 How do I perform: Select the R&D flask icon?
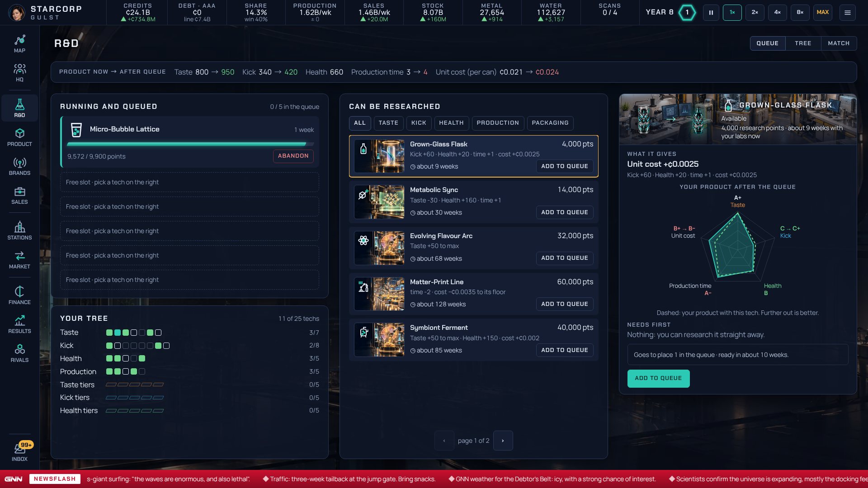tap(19, 108)
